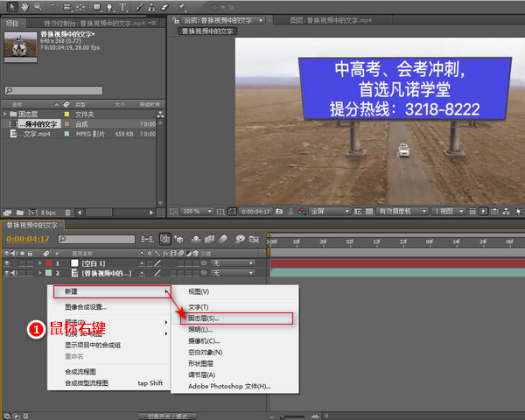Viewport: 525px width, 420px height.
Task: Open the 新建 submenu
Action: coord(112,291)
